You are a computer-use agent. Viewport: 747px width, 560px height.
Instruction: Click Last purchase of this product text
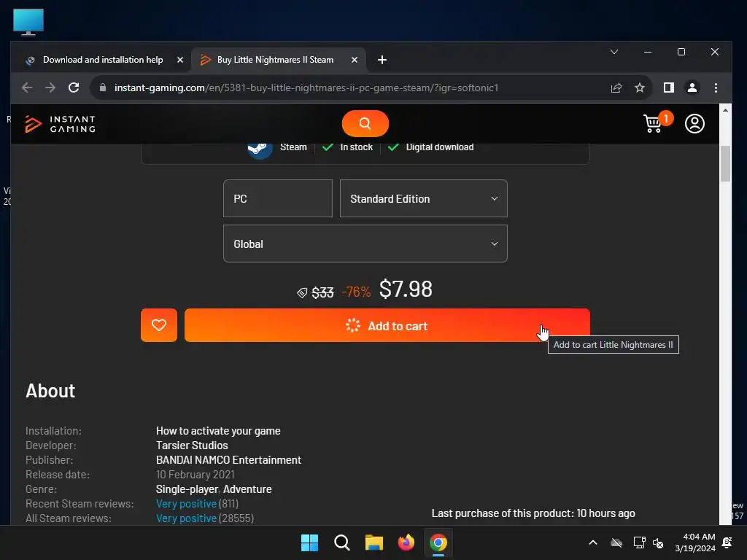pyautogui.click(x=533, y=513)
